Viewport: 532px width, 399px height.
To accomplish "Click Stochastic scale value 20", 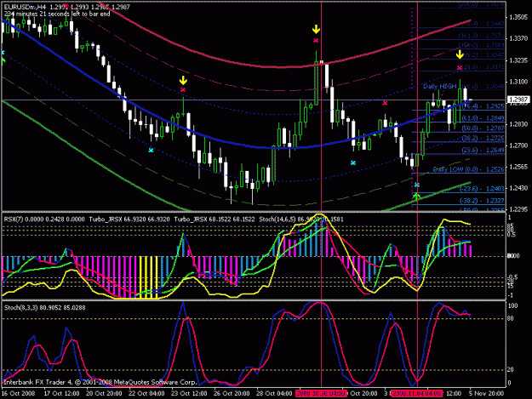I will click(511, 370).
